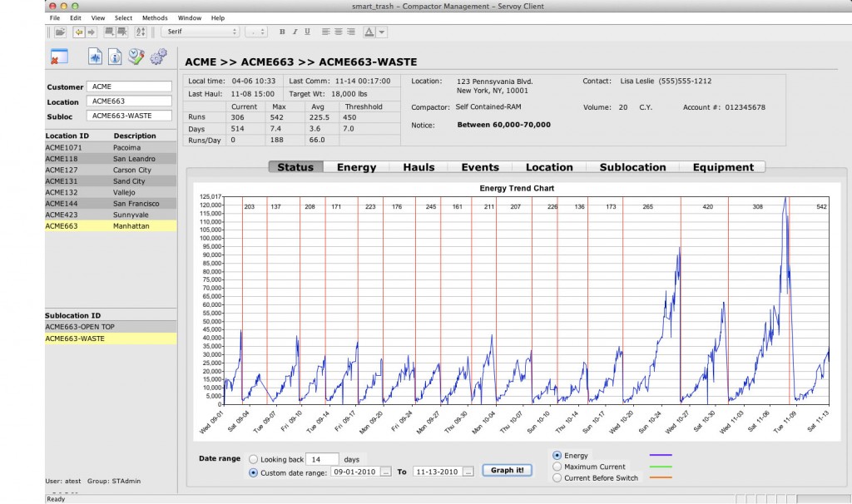
Task: Go to next record with right arrow
Action: (x=92, y=32)
